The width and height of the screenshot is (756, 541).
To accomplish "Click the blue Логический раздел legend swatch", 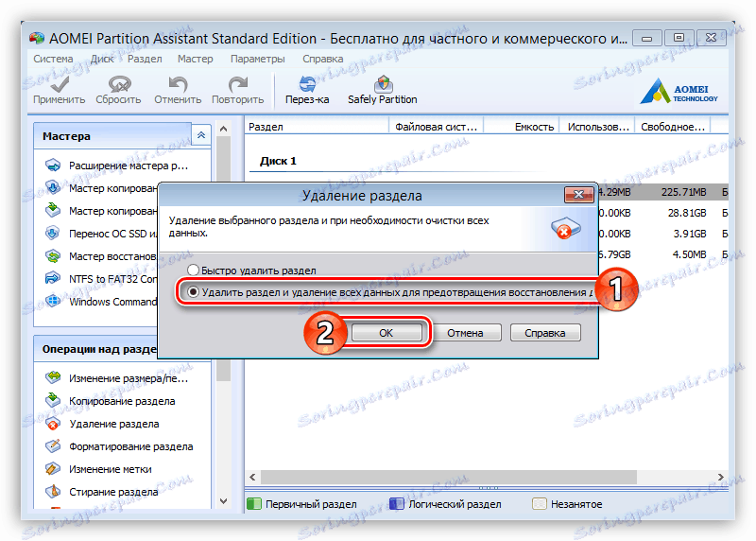I will [396, 504].
